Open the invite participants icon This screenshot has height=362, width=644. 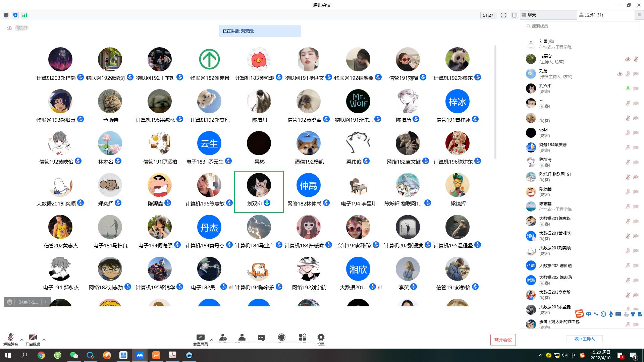click(x=223, y=338)
